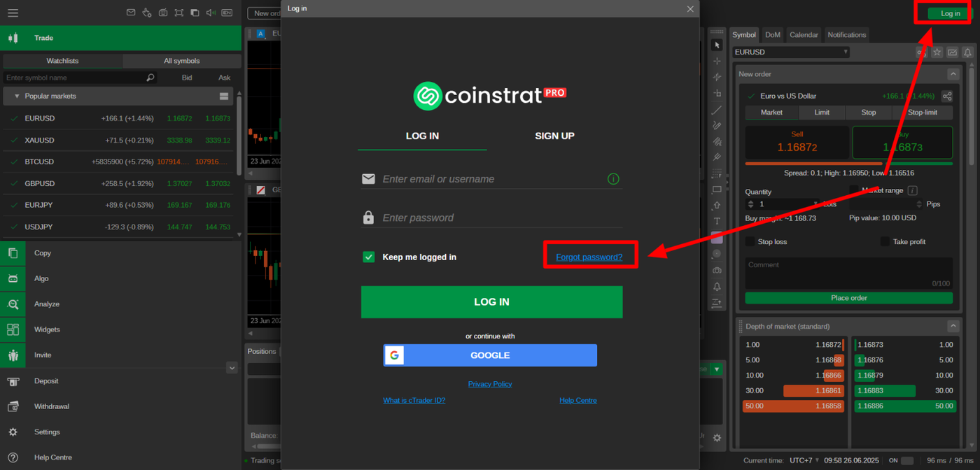Collapse the Popular markets group
The width and height of the screenshot is (980, 470).
(x=17, y=97)
